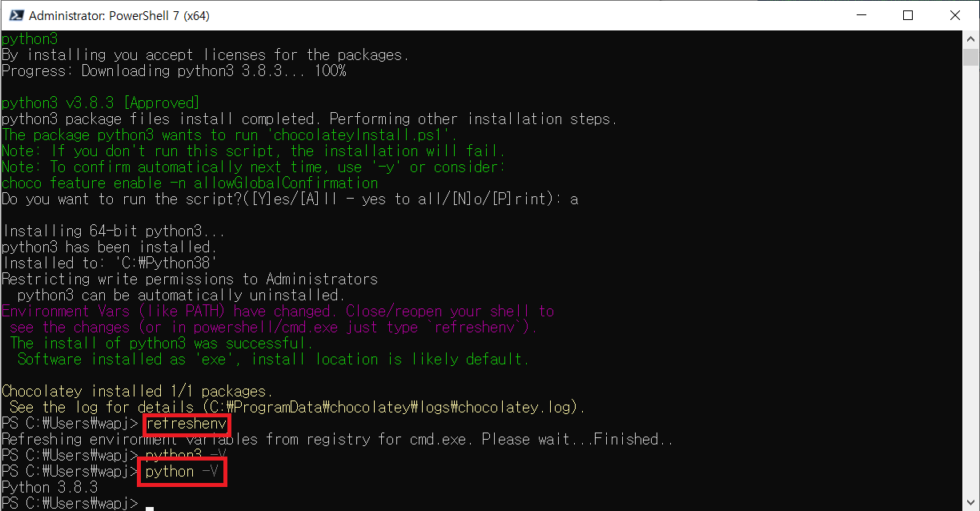Viewport: 980px width, 511px height.
Task: Click the scrollbar up arrow
Action: (x=971, y=38)
